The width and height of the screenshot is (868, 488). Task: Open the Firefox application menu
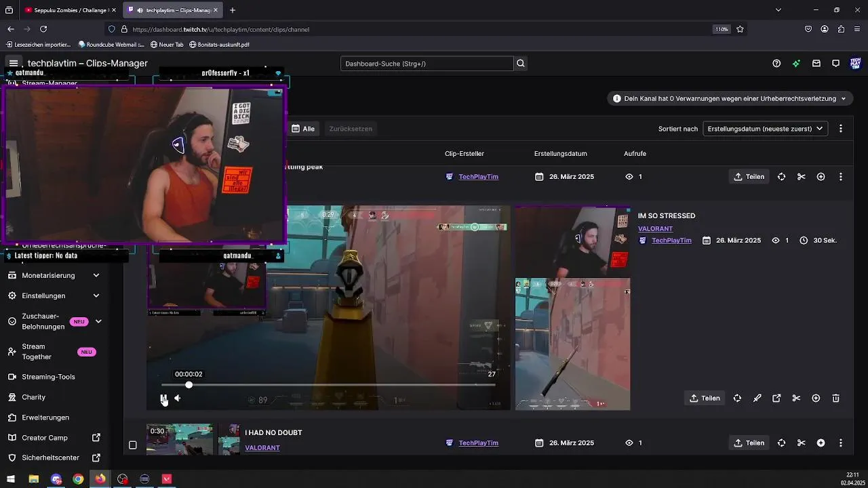(x=857, y=29)
